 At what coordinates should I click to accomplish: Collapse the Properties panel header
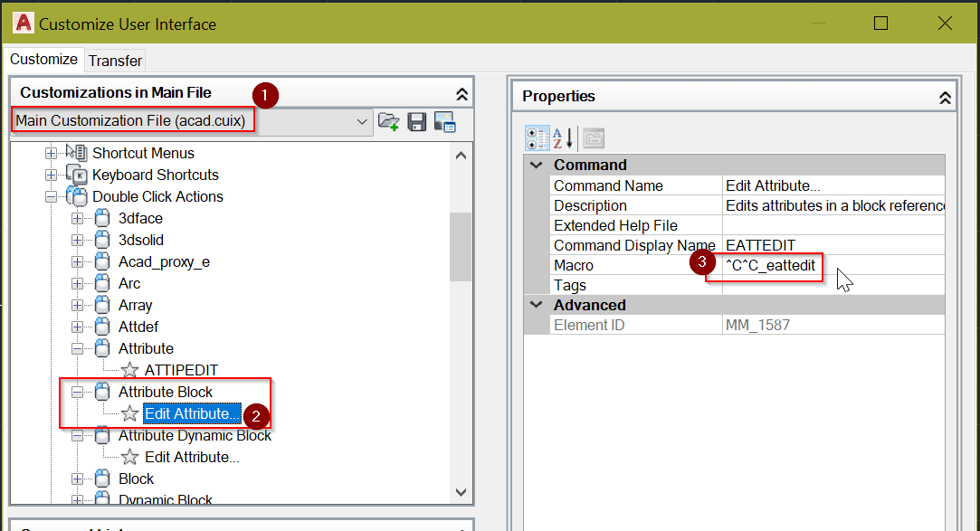pyautogui.click(x=946, y=96)
